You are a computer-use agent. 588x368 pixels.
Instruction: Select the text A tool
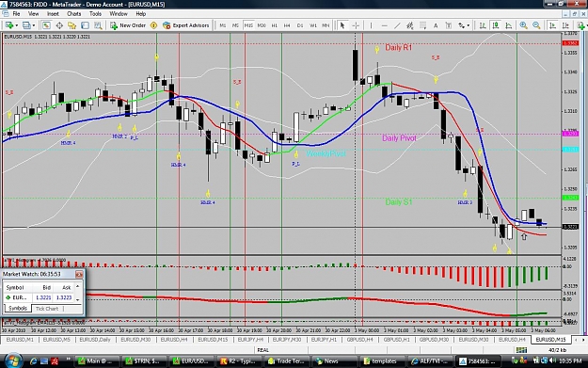pyautogui.click(x=436, y=25)
